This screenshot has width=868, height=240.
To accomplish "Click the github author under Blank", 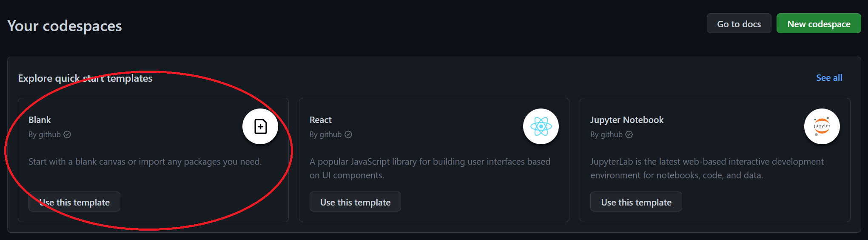I will coord(49,134).
